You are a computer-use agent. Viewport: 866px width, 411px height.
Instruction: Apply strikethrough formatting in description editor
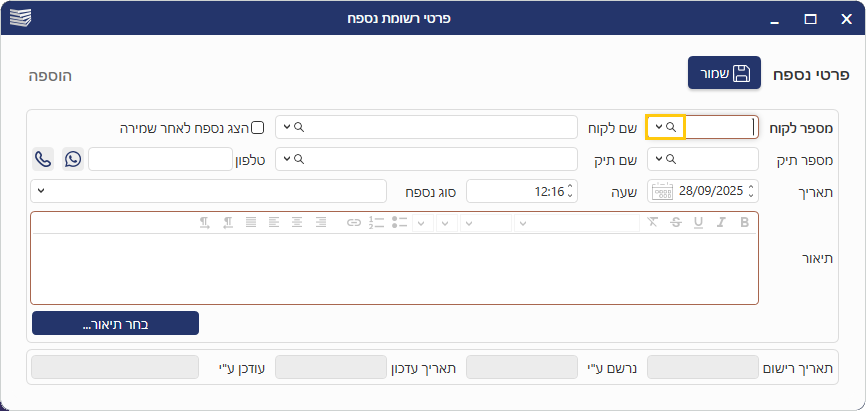675,222
